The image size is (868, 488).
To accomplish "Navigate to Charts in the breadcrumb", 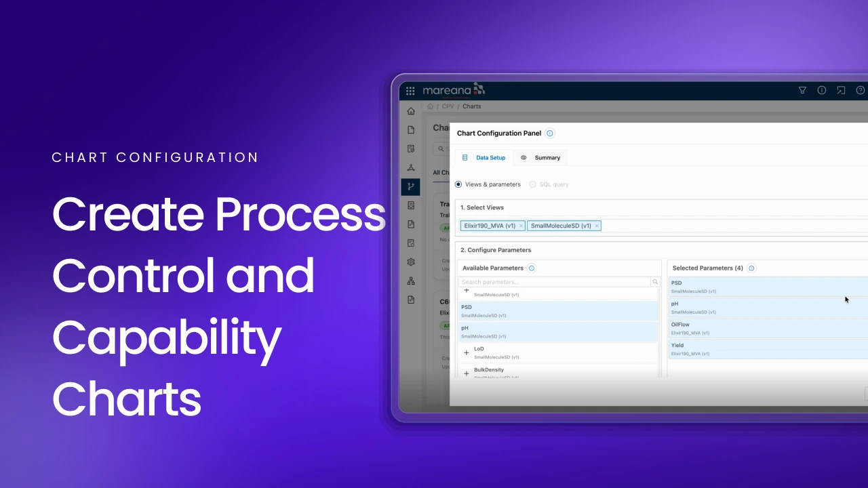I will coord(472,106).
